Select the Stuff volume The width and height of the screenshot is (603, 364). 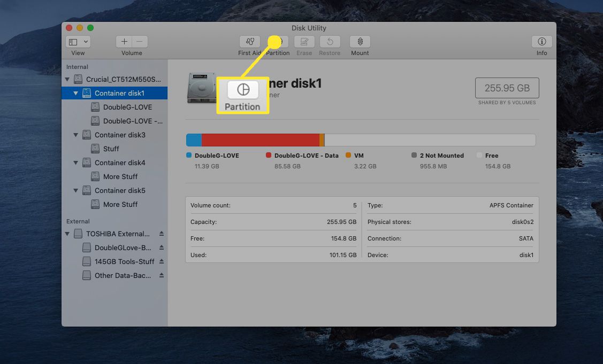111,149
